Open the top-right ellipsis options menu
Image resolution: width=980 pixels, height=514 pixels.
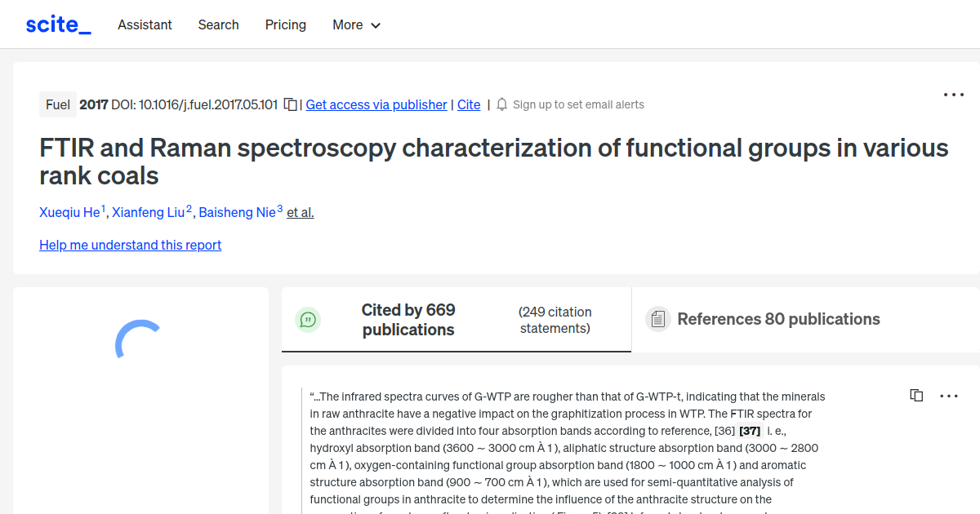tap(953, 95)
